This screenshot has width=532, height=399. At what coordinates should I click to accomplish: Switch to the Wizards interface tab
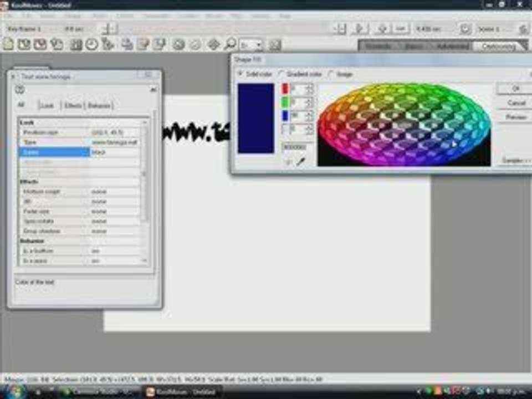377,46
